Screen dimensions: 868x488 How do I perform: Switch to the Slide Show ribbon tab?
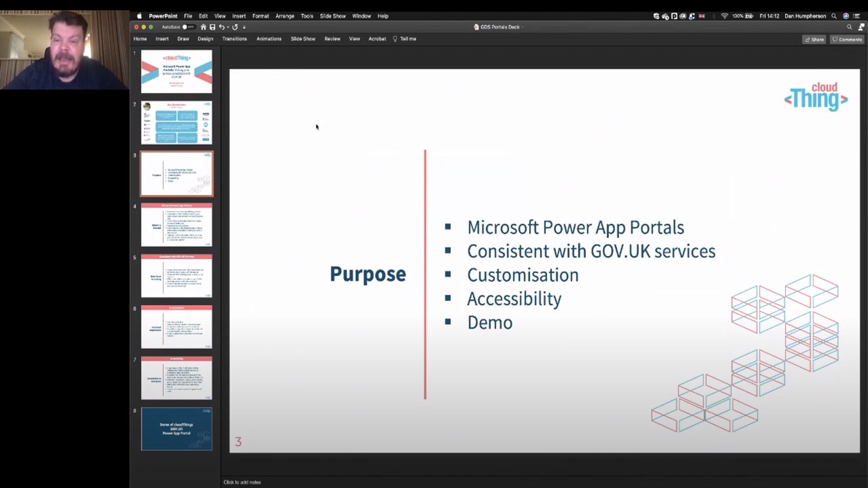[303, 39]
